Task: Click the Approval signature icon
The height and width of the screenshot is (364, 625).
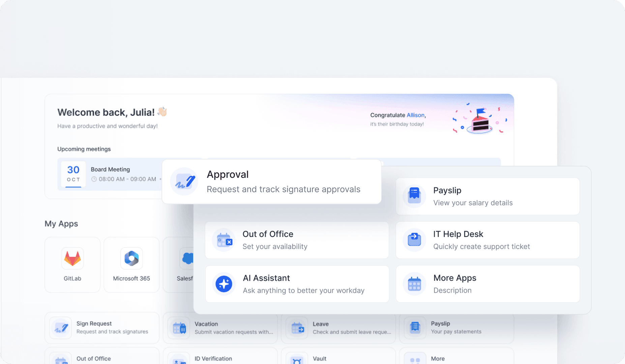Action: point(184,182)
